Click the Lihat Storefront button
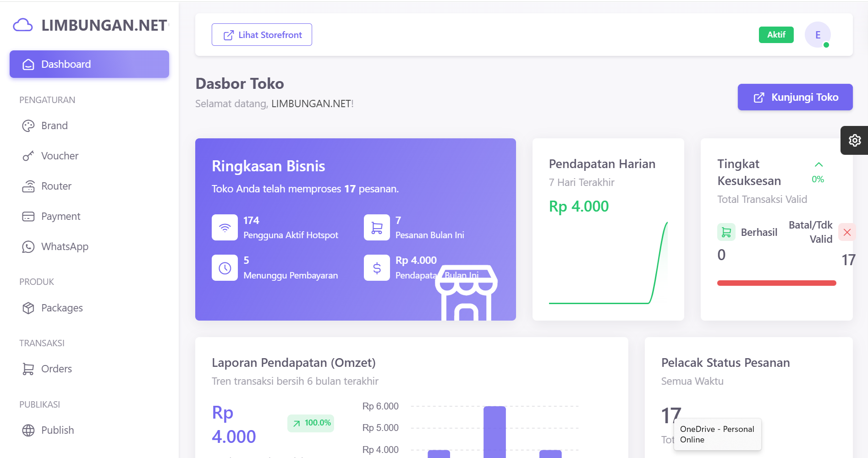 click(x=262, y=34)
